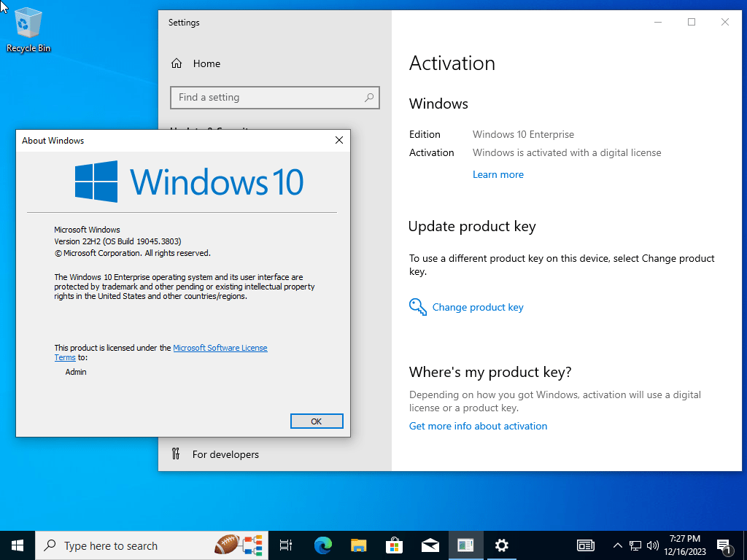Click Change product key
The image size is (747, 560).
pyautogui.click(x=478, y=307)
